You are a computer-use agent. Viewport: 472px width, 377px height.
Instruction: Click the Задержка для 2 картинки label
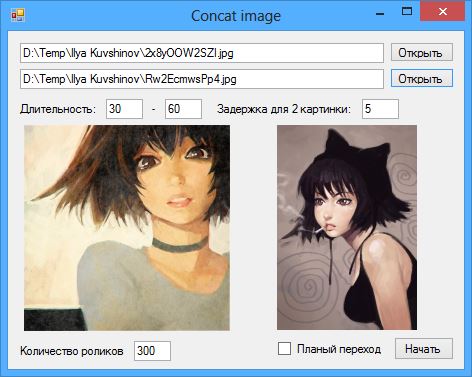284,109
